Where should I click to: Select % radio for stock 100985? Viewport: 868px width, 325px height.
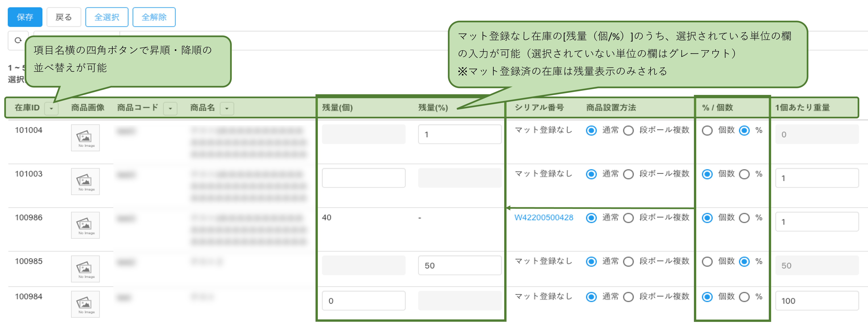pyautogui.click(x=744, y=262)
